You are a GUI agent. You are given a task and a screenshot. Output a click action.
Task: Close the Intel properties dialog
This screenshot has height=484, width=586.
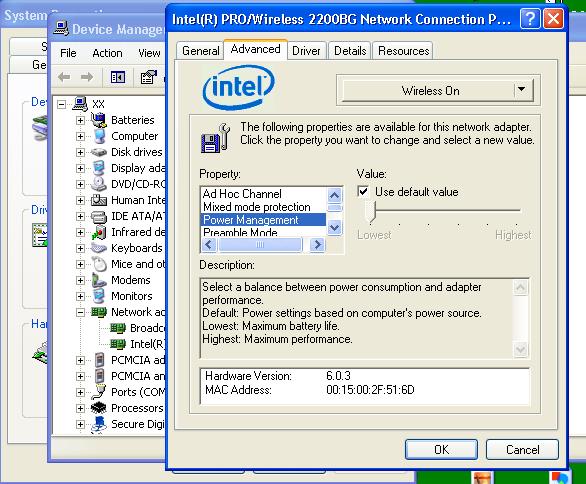pos(553,19)
